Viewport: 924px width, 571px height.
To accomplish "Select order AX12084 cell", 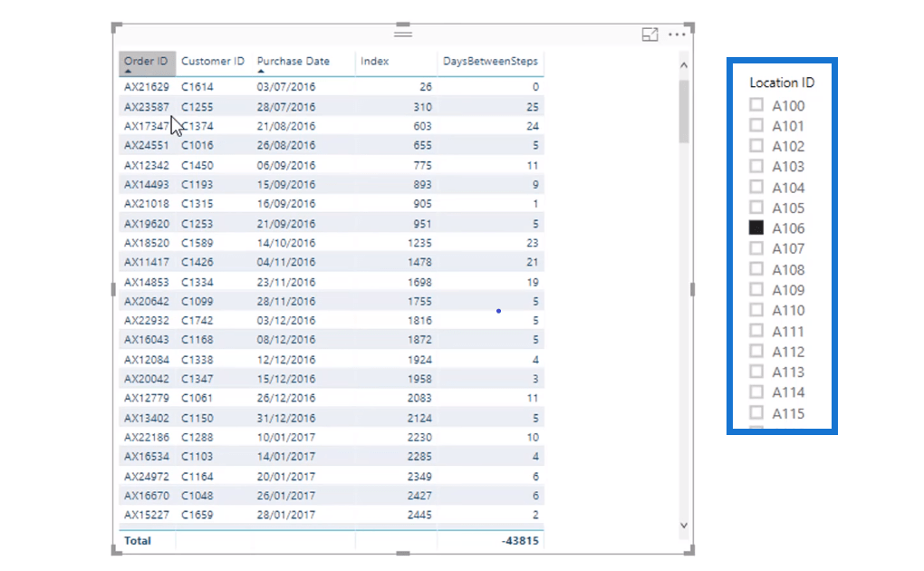I will tap(147, 359).
